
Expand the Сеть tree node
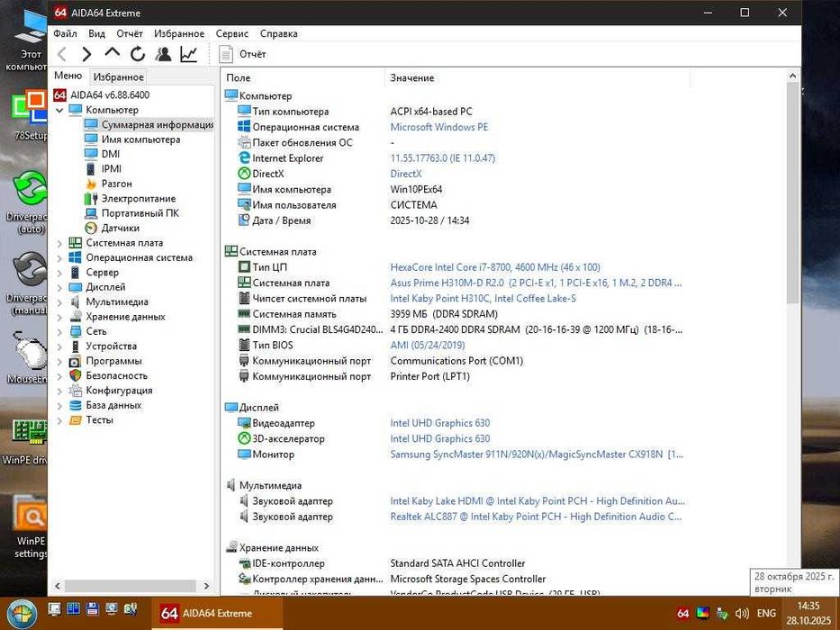(59, 331)
